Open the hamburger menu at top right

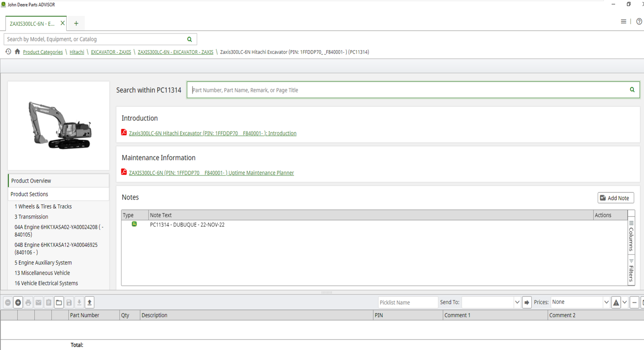pyautogui.click(x=623, y=21)
